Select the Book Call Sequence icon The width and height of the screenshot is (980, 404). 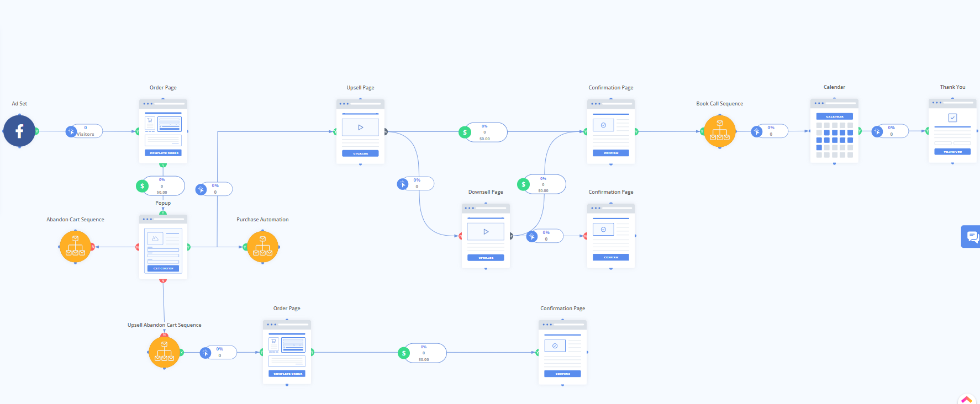point(719,131)
